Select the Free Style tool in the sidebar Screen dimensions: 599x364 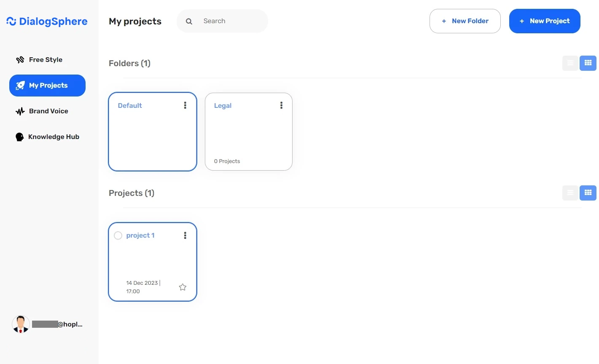tap(45, 59)
